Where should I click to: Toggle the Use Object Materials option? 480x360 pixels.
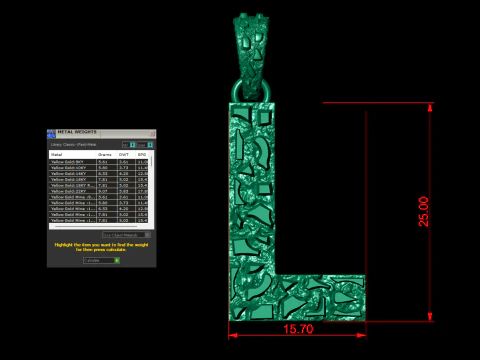coord(126,235)
